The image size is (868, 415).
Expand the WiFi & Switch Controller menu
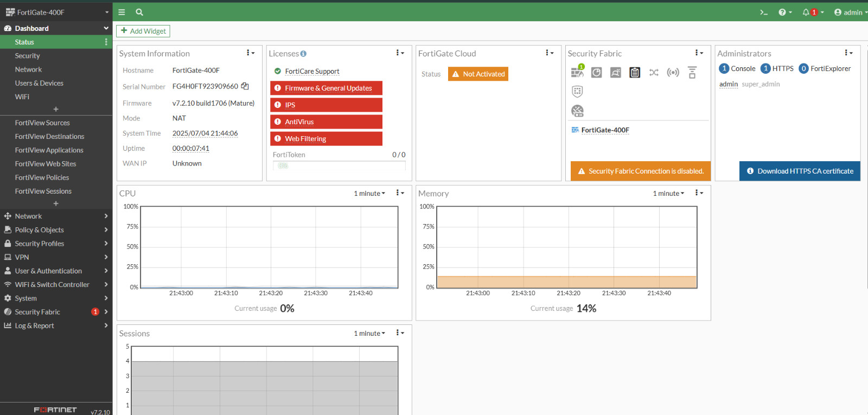56,284
